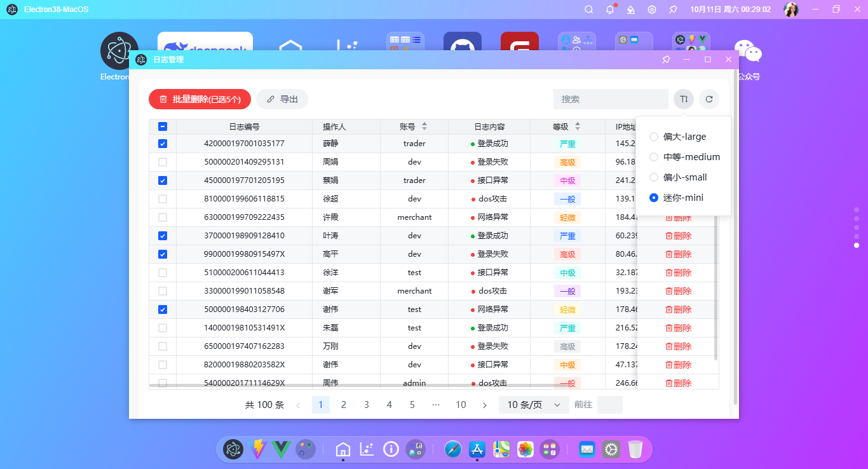This screenshot has width=868, height=469.
Task: Open the 10 条/页 page-size dropdown
Action: pos(533,404)
